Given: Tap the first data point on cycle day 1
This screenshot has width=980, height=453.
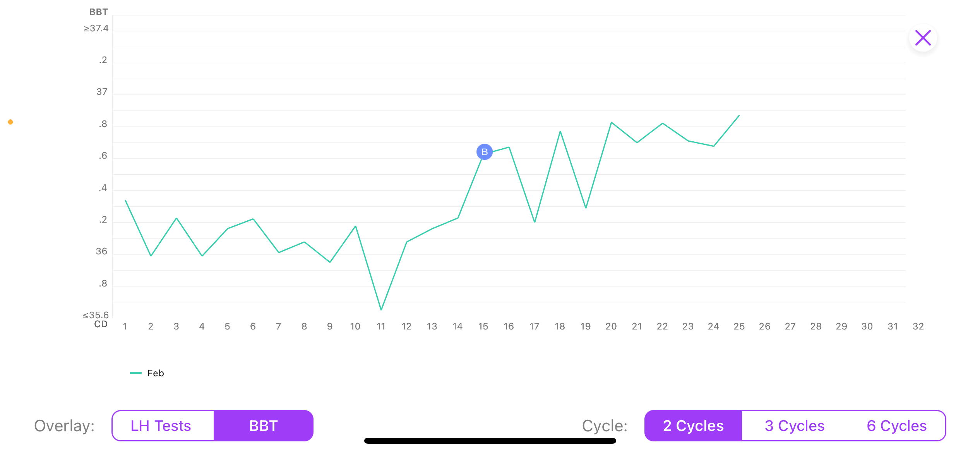Looking at the screenshot, I should tap(126, 201).
